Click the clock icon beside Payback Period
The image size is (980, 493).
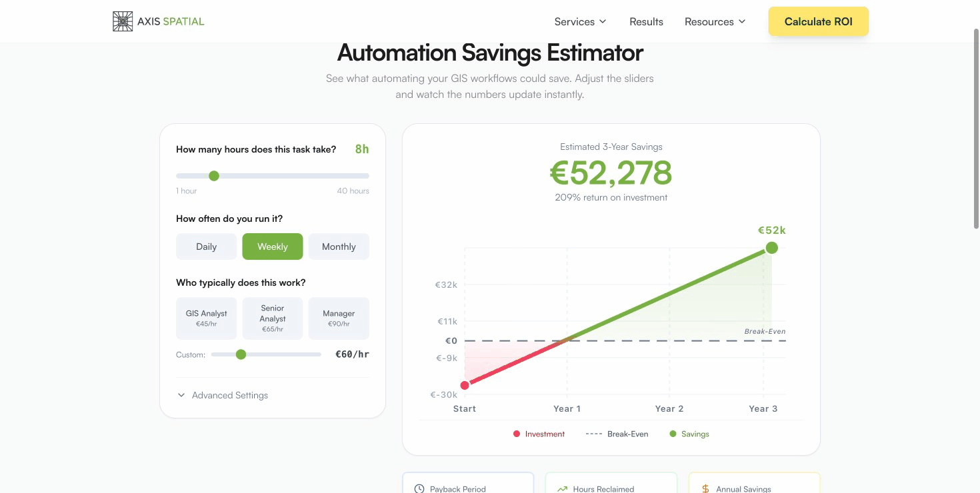click(419, 488)
